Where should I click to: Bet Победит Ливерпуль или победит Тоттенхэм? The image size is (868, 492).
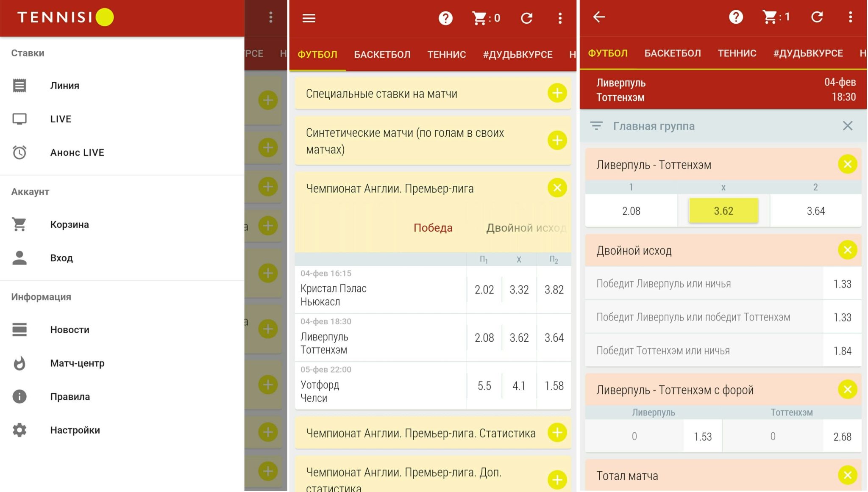click(843, 317)
